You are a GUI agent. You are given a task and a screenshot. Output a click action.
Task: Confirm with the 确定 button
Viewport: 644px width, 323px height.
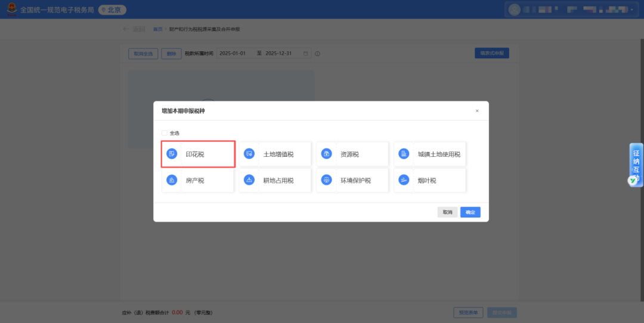[x=470, y=212]
